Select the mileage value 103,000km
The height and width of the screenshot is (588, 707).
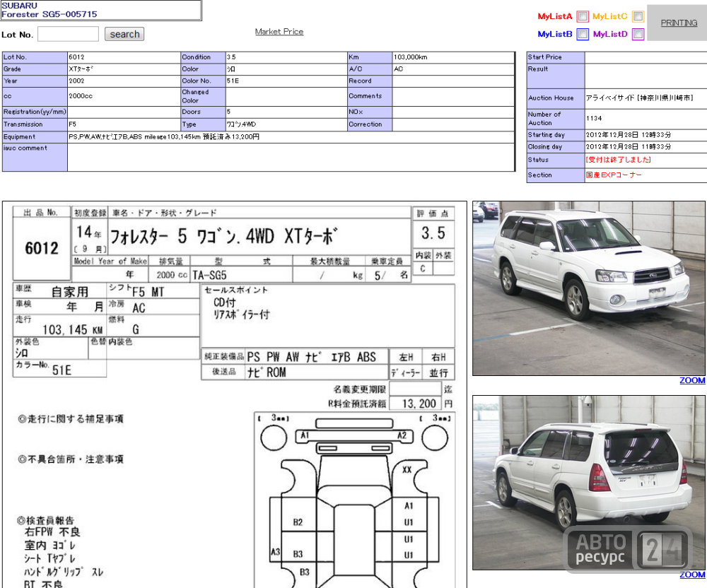pos(410,57)
